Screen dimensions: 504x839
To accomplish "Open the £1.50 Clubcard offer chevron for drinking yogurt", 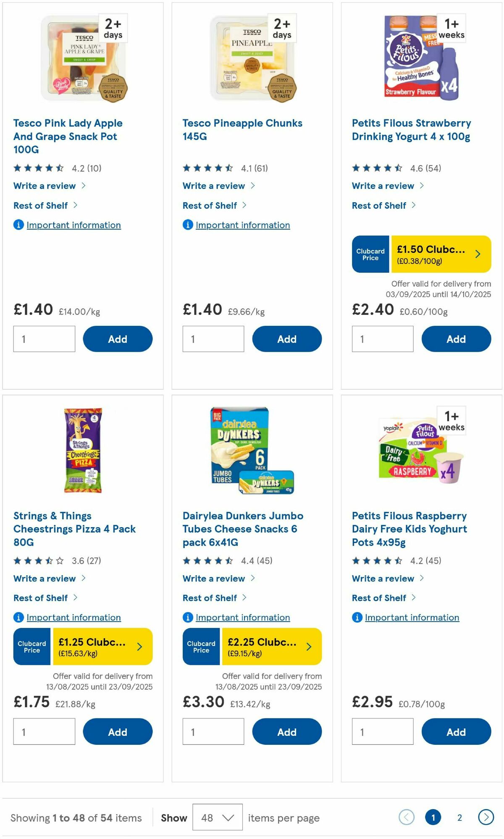I will (478, 254).
